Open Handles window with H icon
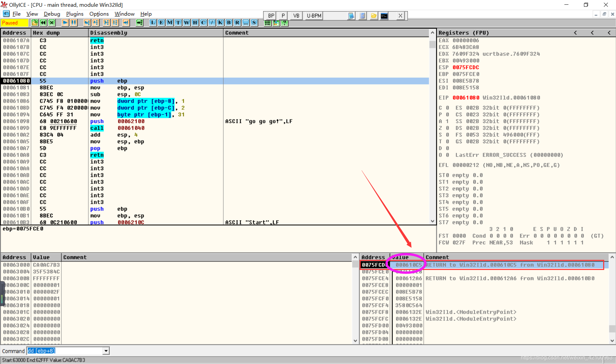 [195, 23]
